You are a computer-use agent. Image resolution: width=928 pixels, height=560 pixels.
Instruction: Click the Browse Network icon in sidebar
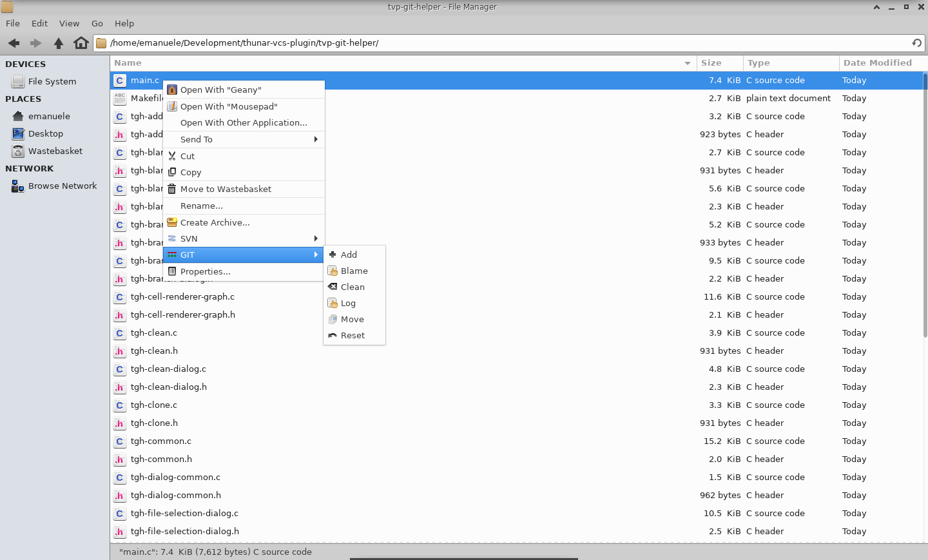click(18, 186)
